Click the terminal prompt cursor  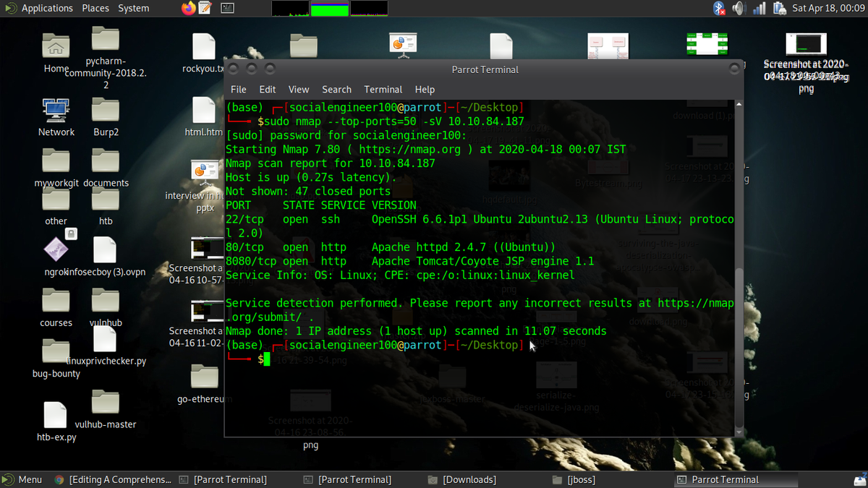(x=266, y=359)
